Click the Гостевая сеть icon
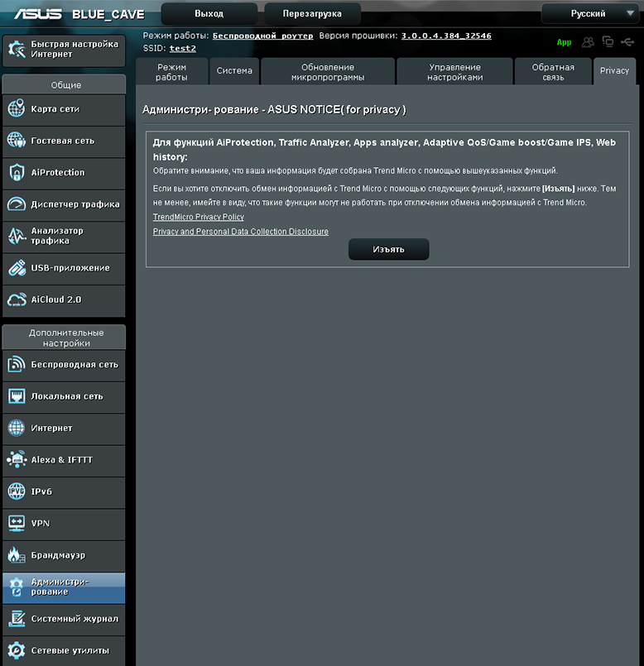The height and width of the screenshot is (666, 644). (x=17, y=140)
